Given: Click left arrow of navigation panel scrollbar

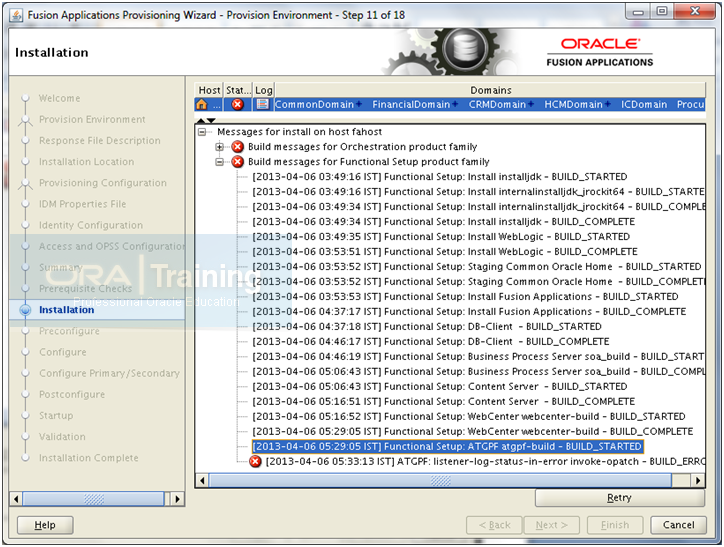Looking at the screenshot, I should point(17,499).
